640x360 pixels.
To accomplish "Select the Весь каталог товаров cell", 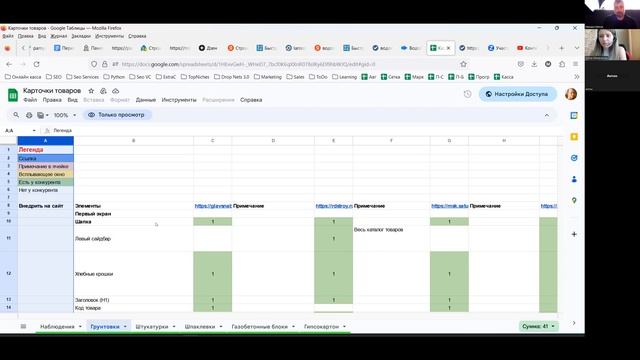I will (x=391, y=238).
